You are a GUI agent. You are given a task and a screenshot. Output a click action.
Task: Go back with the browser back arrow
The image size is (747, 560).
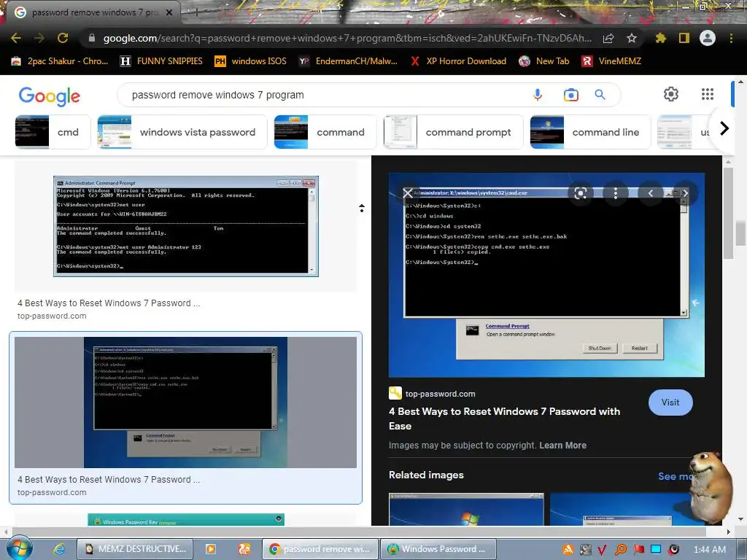click(16, 38)
